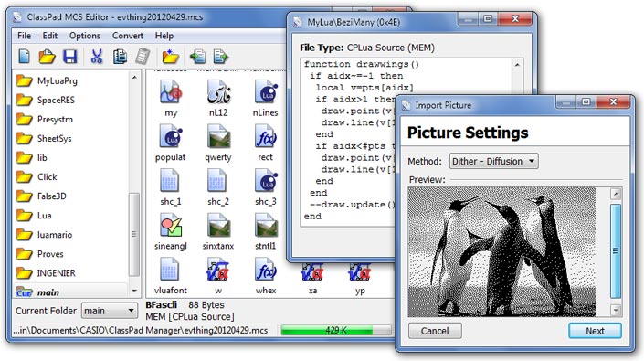Select the SheetSys folder in the tree
Screen dimensions: 644x361
[44, 138]
